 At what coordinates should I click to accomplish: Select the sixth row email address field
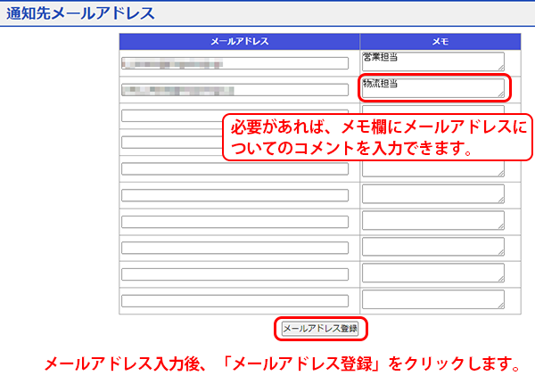click(x=235, y=195)
